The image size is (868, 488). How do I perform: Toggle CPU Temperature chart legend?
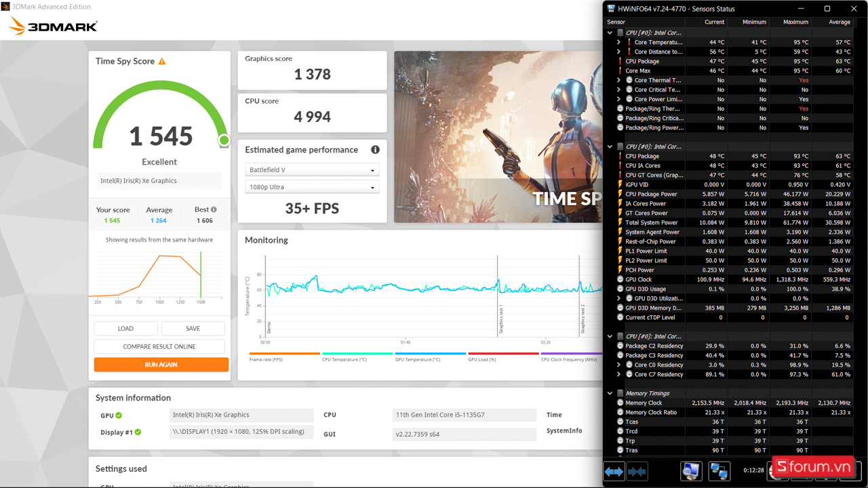click(x=357, y=357)
